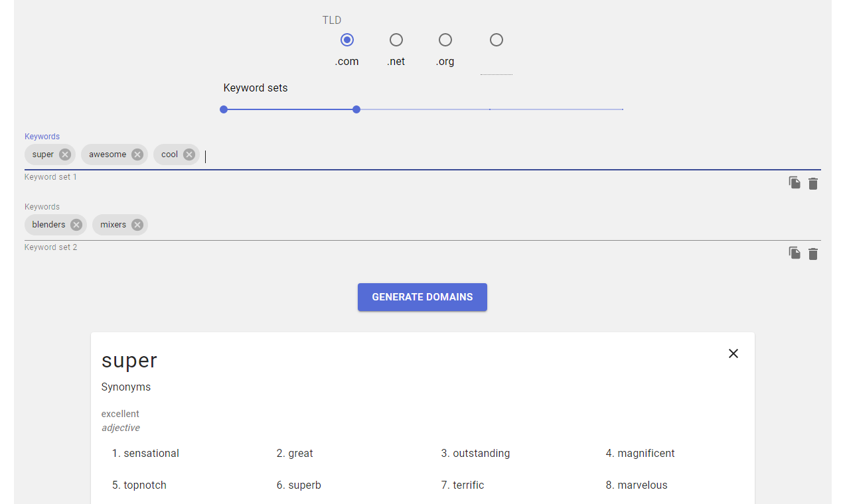Delete Keyword set 2 with the trash icon
This screenshot has height=504, width=843.
tap(813, 253)
